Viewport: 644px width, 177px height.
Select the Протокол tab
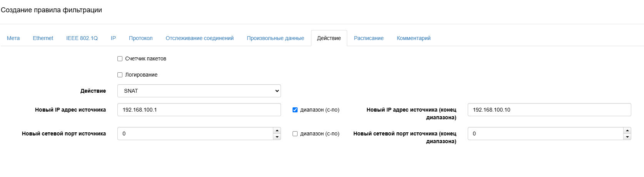tap(141, 38)
